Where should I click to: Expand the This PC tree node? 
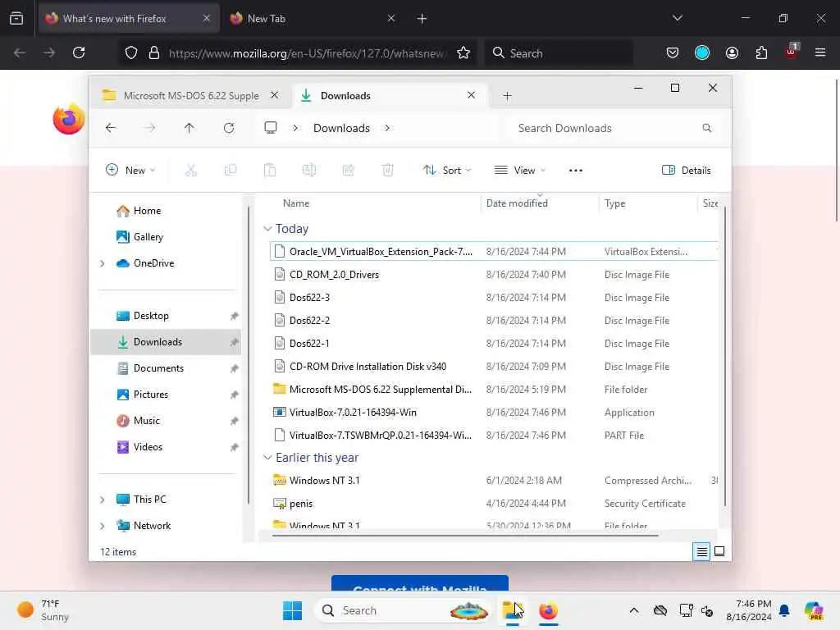point(102,500)
